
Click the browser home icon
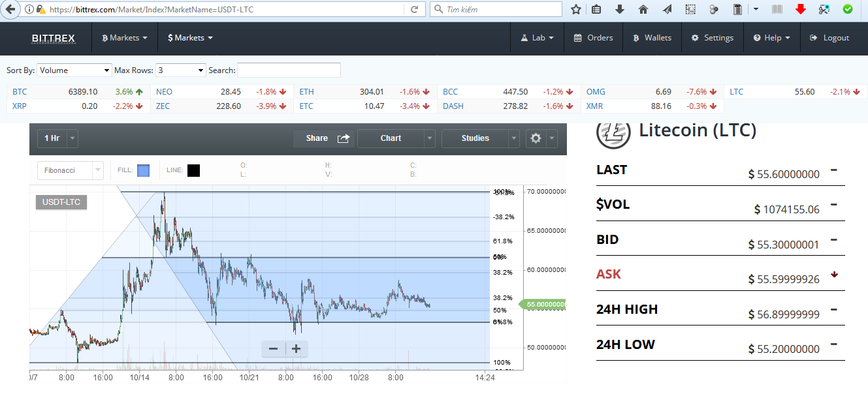(643, 10)
